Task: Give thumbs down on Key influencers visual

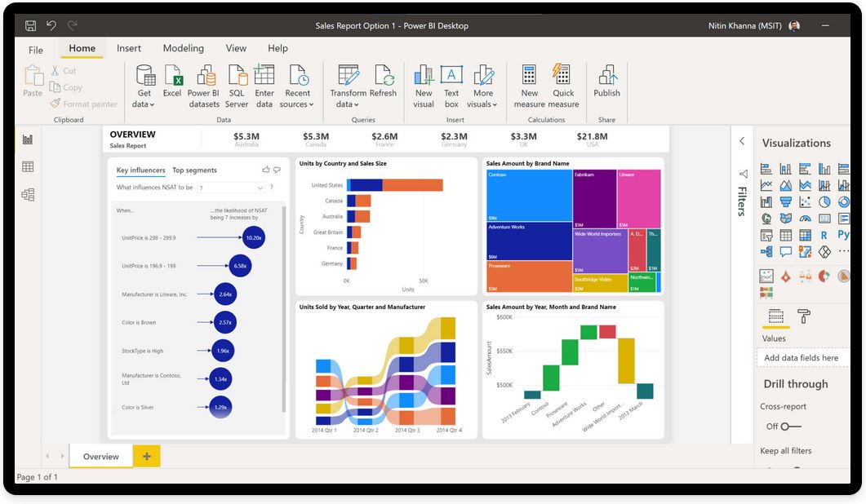Action: [x=277, y=170]
